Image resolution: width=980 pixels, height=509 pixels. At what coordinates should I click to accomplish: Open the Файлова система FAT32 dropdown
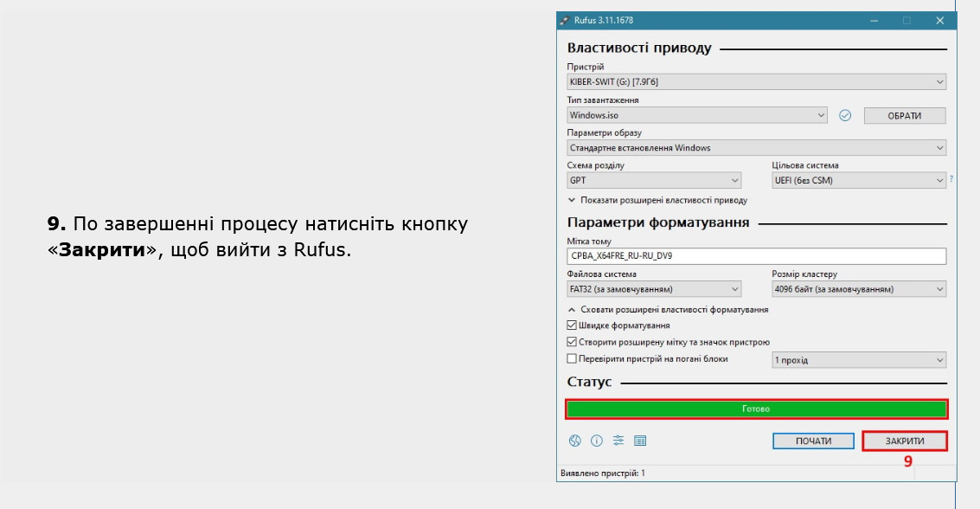point(654,289)
